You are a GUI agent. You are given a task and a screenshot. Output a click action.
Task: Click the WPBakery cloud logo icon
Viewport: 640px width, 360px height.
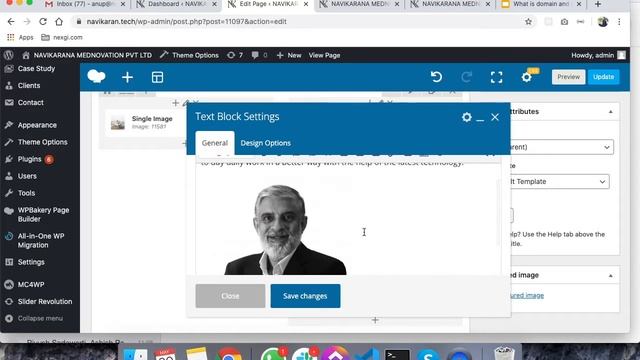96,77
